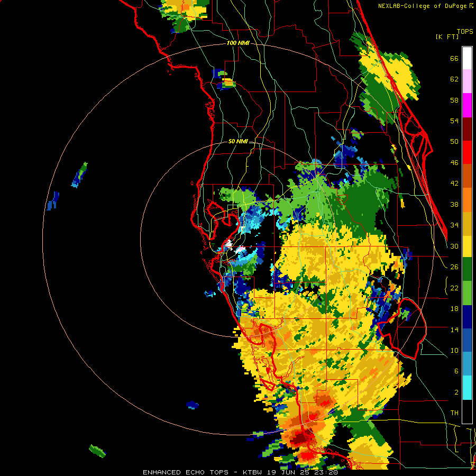Image resolution: width=476 pixels, height=476 pixels.
Task: Pick the light orange legend swatch
Action: 467,199
